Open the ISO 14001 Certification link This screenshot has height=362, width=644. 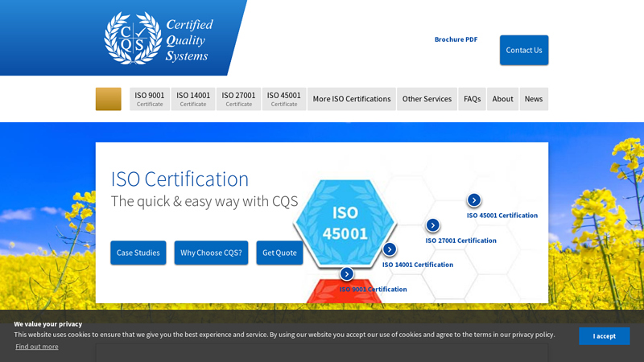(418, 265)
